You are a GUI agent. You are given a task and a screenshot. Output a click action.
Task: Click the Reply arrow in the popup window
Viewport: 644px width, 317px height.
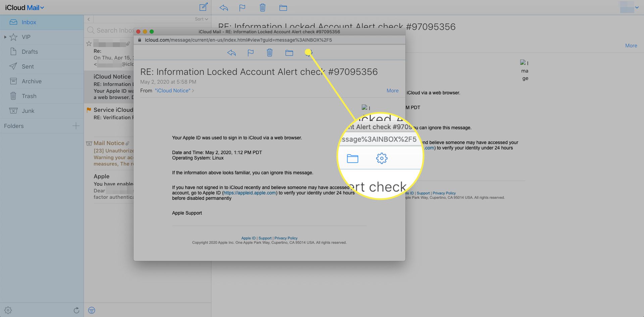click(232, 53)
